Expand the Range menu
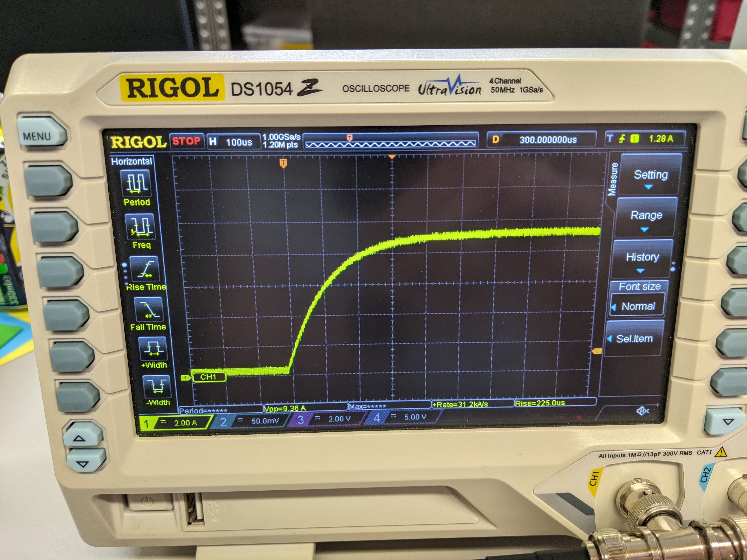 point(646,217)
